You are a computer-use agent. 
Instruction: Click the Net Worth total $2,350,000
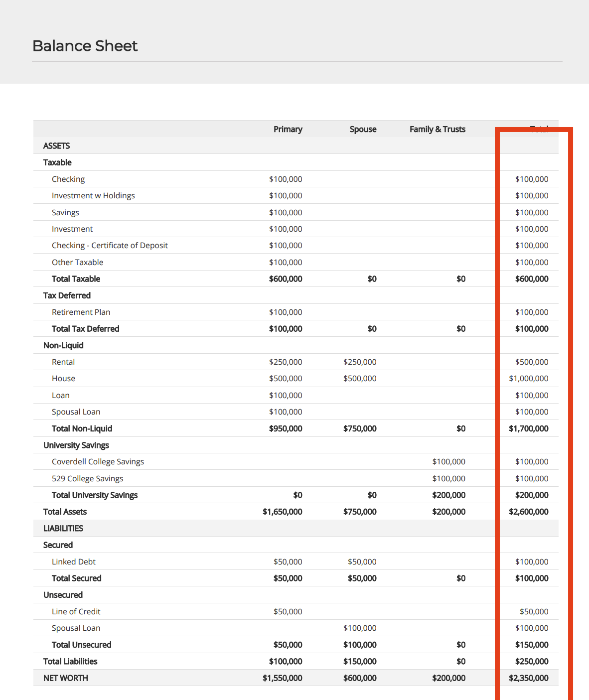(x=528, y=678)
